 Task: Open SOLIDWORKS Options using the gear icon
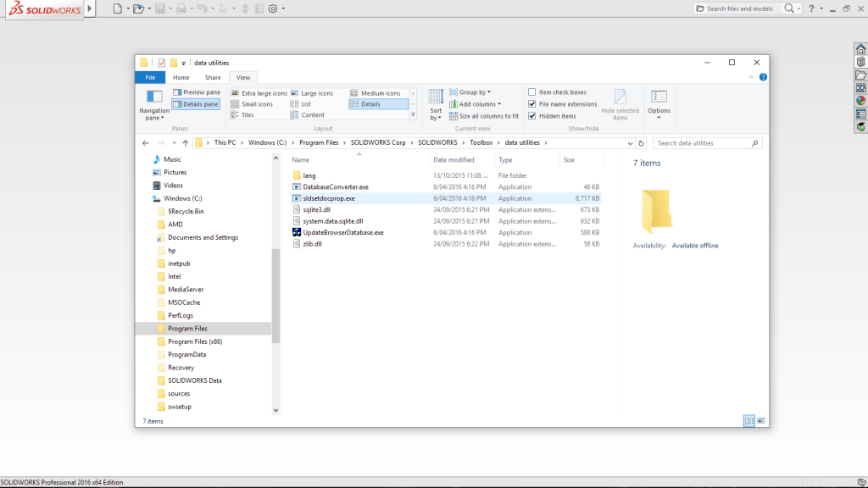pyautogui.click(x=274, y=8)
